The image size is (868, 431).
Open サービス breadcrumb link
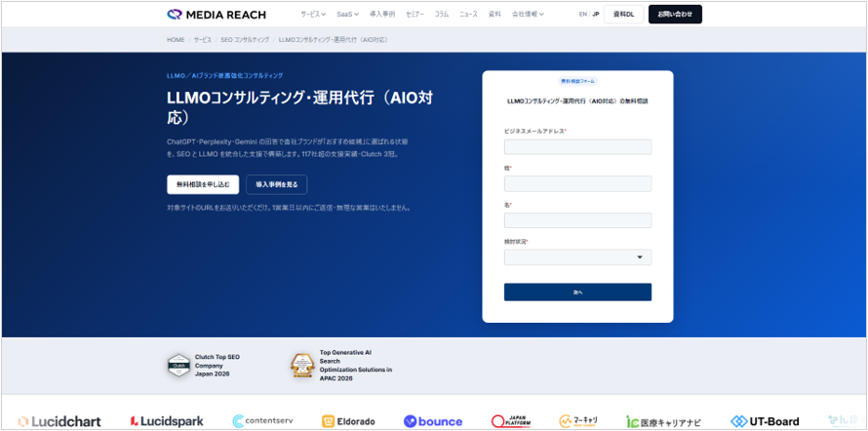[x=203, y=40]
